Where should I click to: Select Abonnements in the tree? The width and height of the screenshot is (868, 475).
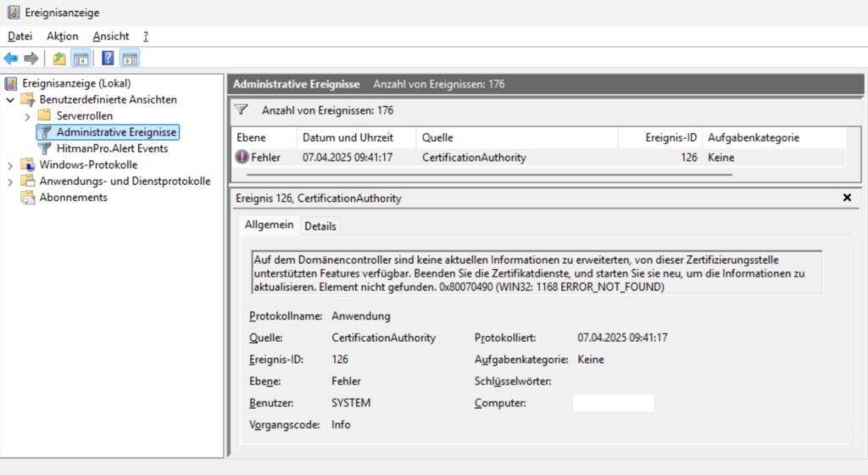(x=73, y=197)
